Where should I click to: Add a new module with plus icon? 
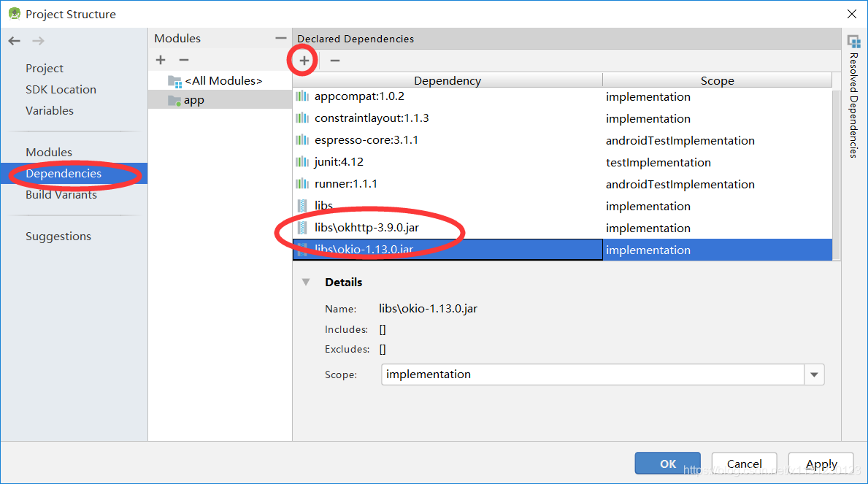tap(161, 60)
